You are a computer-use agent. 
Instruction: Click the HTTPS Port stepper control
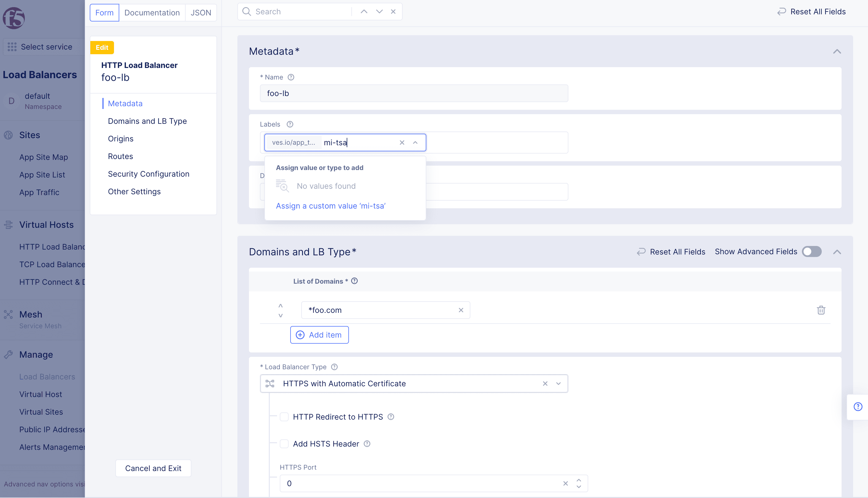point(578,483)
